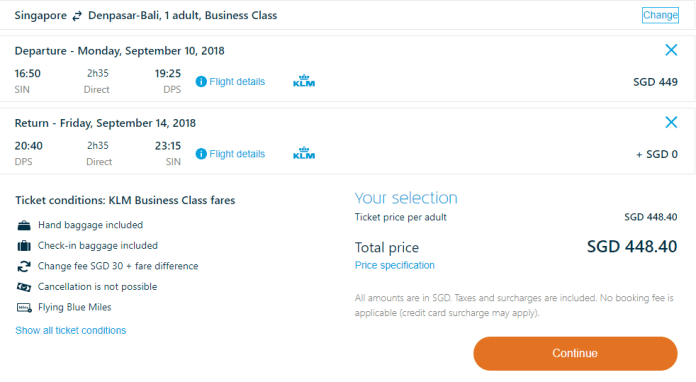Click the KLM logo on departure flight
The height and width of the screenshot is (382, 696).
pyautogui.click(x=304, y=81)
